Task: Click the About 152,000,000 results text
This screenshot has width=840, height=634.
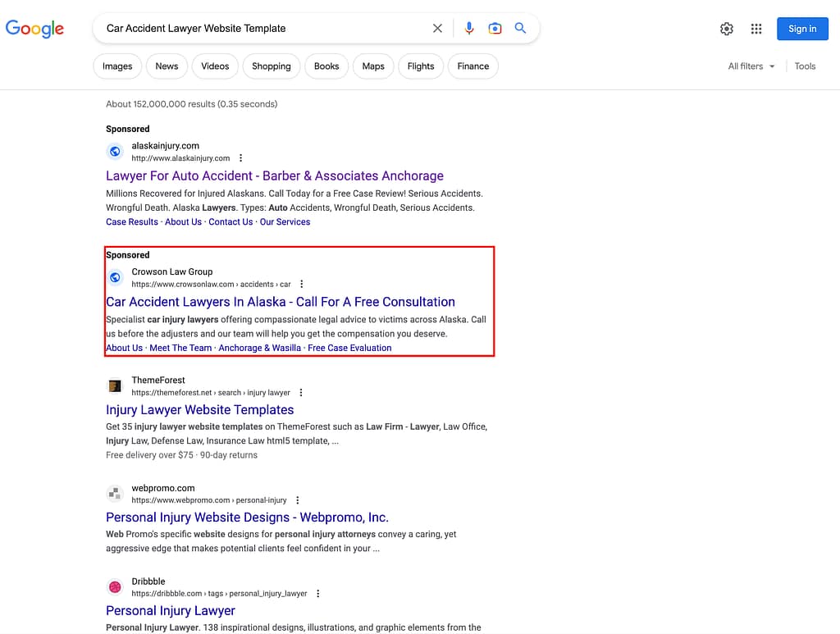Action: 191,104
